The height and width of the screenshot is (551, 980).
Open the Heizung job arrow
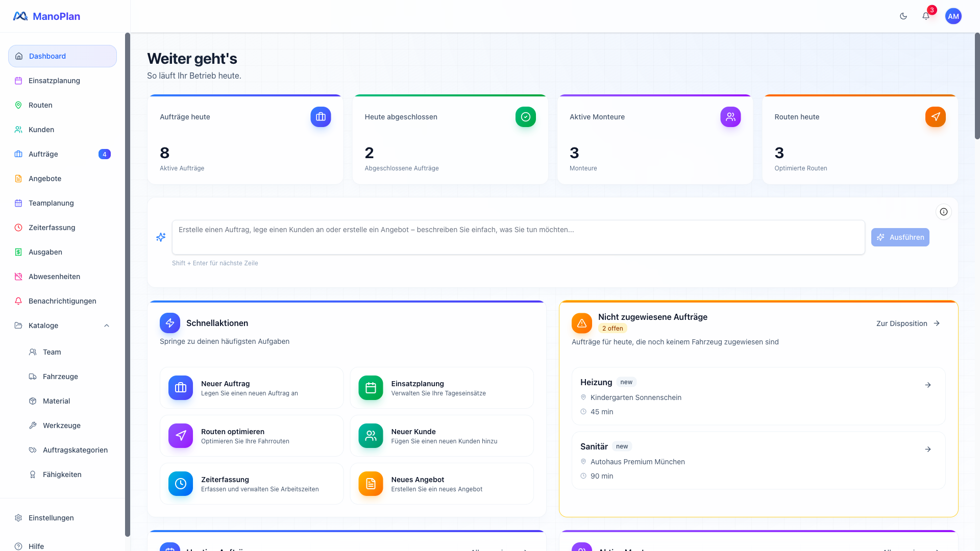point(927,385)
